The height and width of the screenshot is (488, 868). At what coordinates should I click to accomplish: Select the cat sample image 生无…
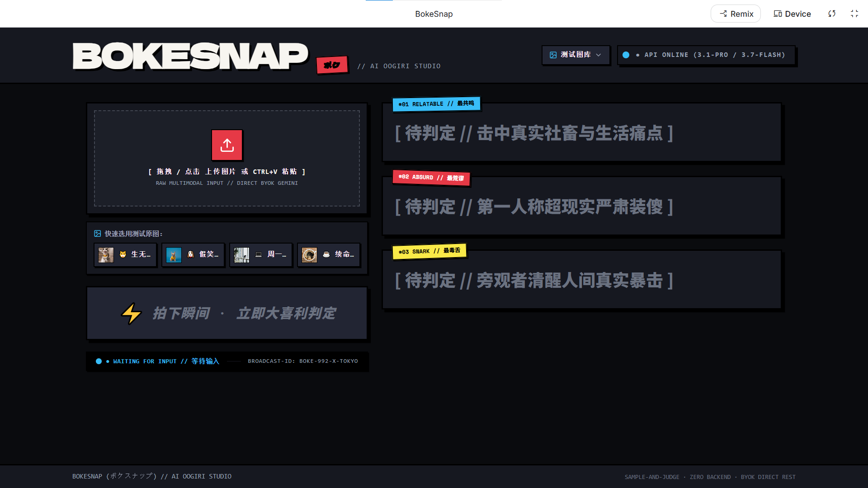pos(125,255)
